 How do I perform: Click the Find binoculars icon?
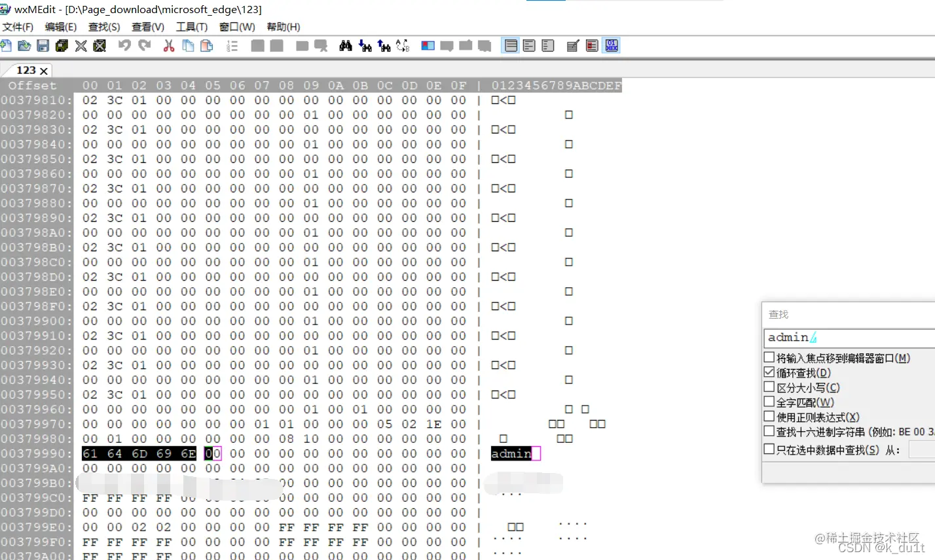pyautogui.click(x=346, y=45)
